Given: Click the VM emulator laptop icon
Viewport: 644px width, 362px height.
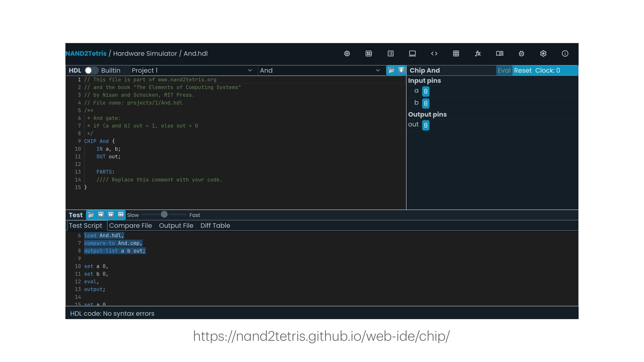Looking at the screenshot, I should 412,54.
